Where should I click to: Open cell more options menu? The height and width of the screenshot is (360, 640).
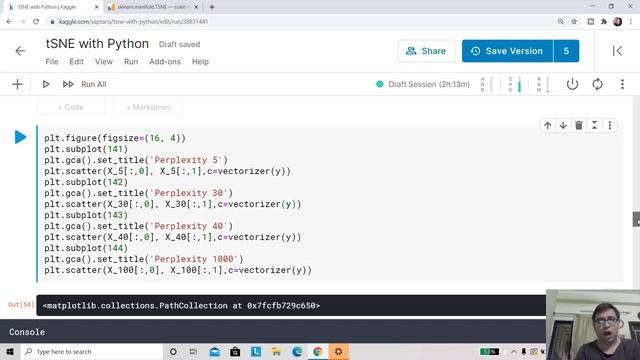[610, 125]
